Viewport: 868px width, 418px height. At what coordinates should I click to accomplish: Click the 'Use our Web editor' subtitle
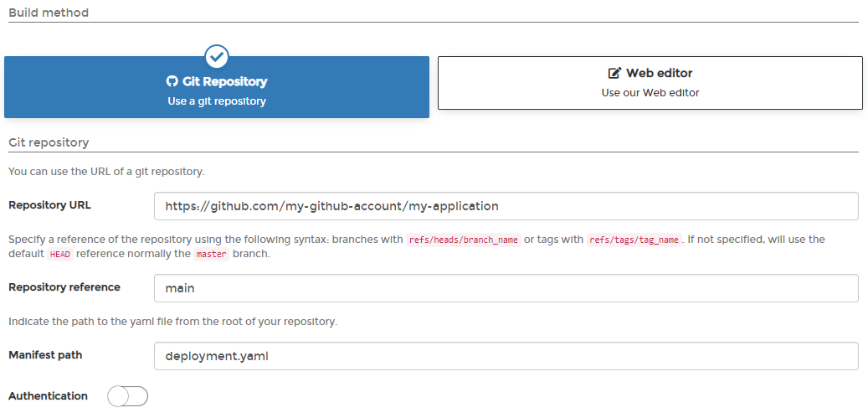point(650,93)
